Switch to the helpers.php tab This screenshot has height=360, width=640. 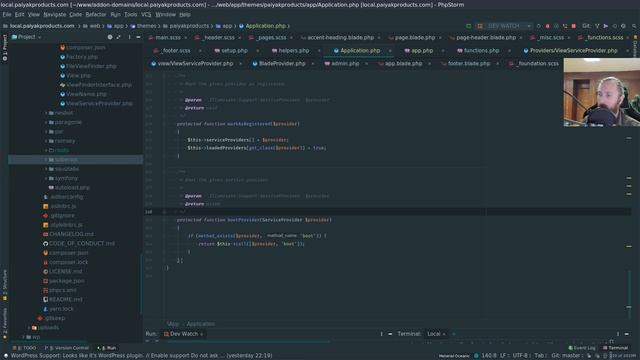point(293,51)
